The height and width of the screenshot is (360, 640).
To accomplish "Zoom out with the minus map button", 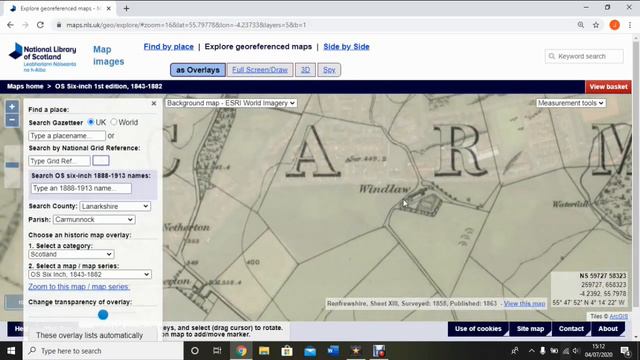I will click(x=12, y=120).
